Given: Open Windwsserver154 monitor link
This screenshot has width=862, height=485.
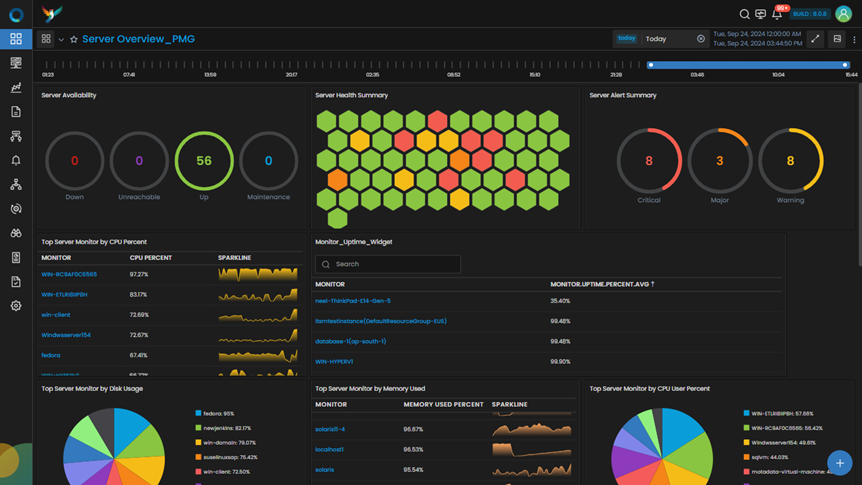Looking at the screenshot, I should [x=66, y=335].
